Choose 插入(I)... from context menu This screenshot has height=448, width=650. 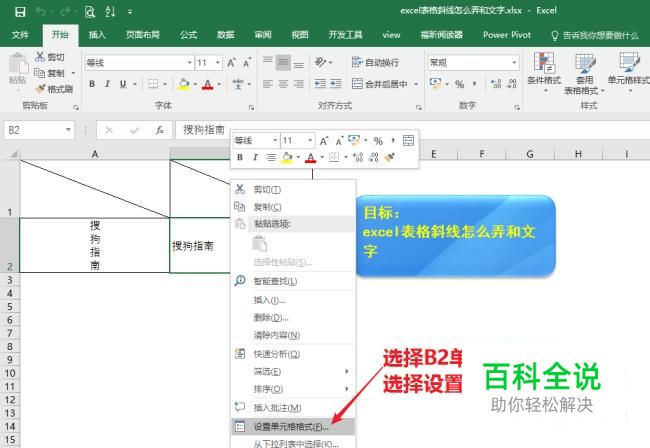click(x=293, y=300)
